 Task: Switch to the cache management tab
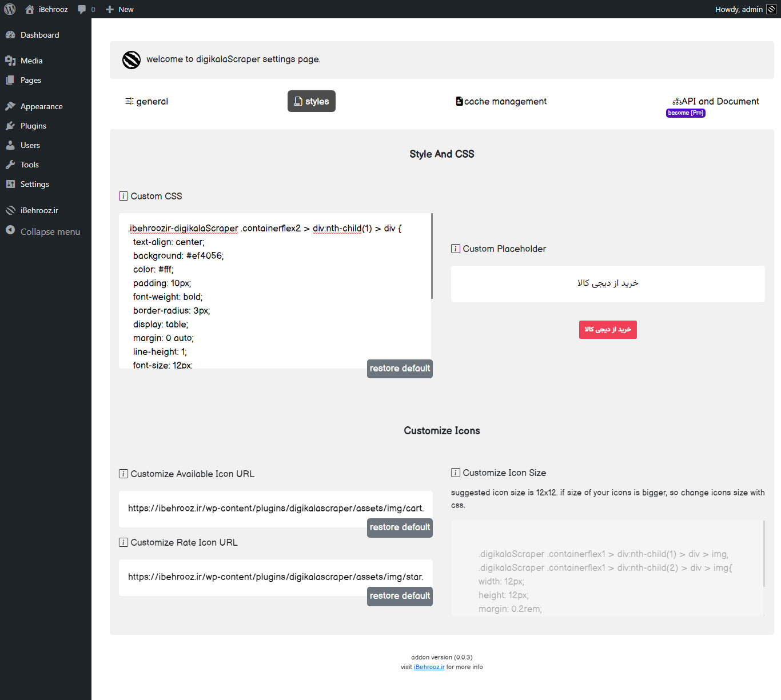coord(501,101)
